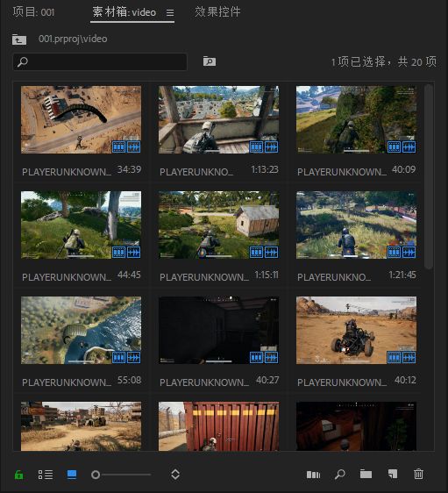Switch to list view

point(46,475)
